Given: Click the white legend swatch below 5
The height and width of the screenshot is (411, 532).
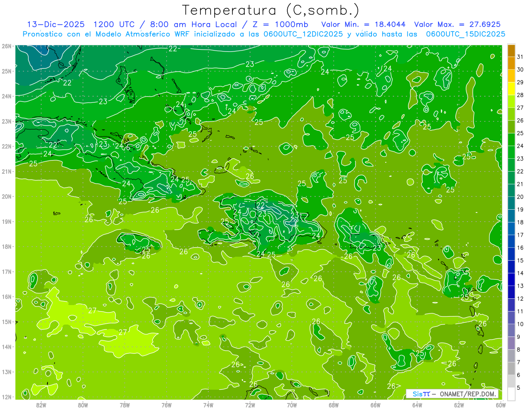Looking at the screenshot, I should [x=511, y=394].
